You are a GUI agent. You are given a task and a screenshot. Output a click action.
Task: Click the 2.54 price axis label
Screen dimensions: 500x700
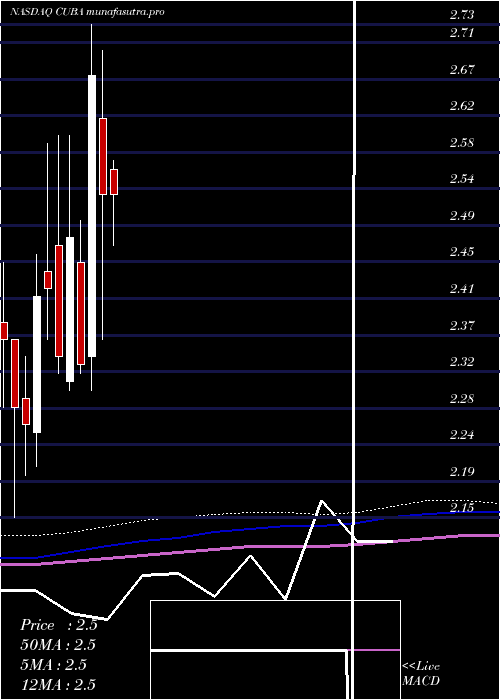[x=462, y=179]
